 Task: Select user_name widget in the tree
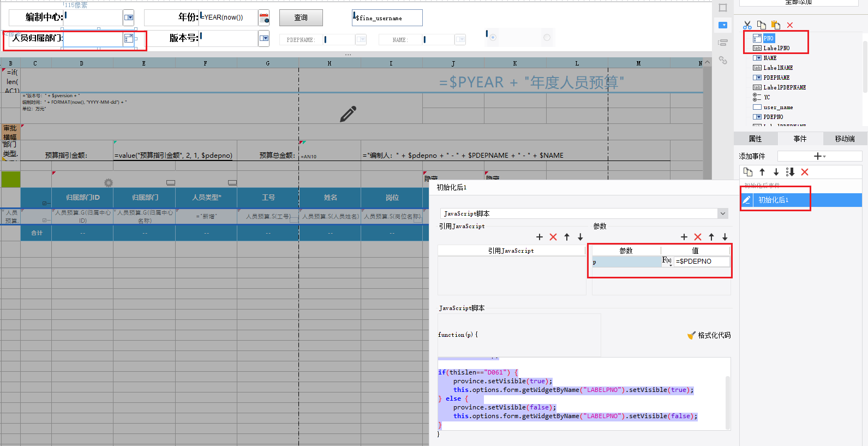point(777,108)
